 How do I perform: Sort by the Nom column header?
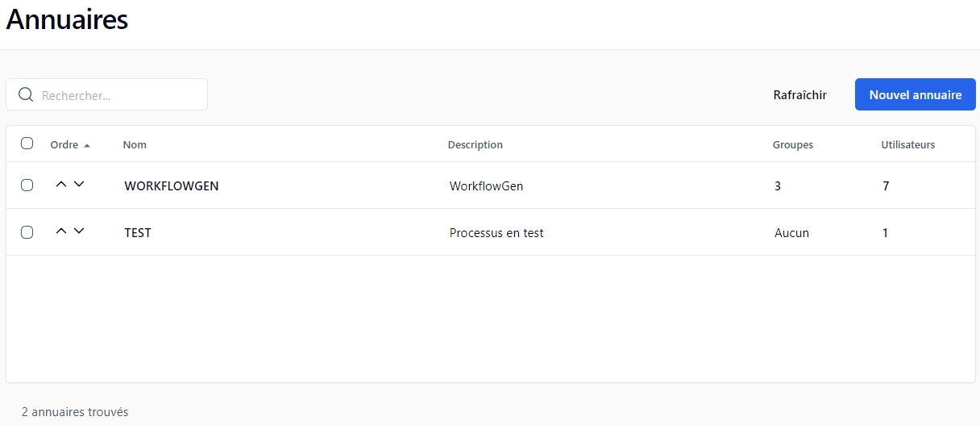[135, 145]
